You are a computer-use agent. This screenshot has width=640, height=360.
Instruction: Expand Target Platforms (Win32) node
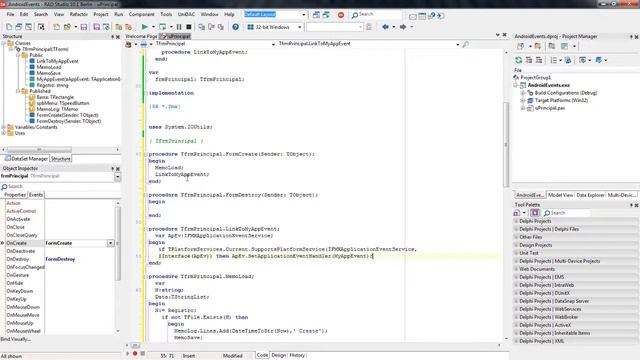(x=523, y=100)
